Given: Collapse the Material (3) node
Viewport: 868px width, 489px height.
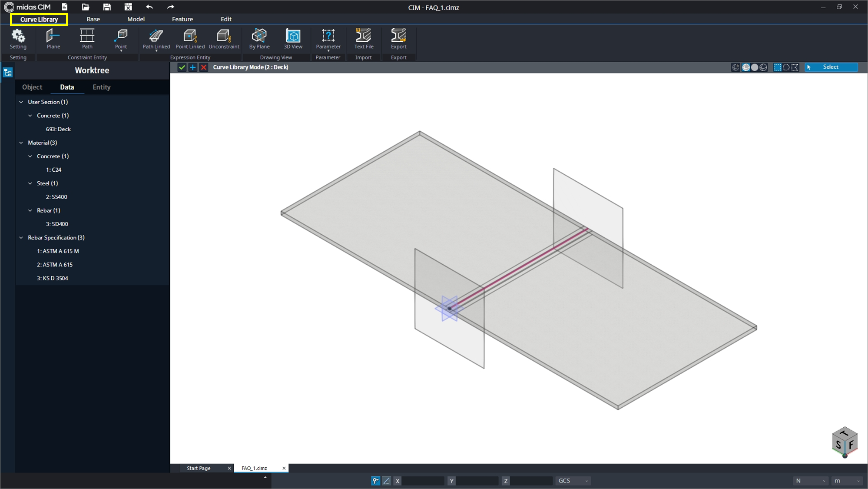Looking at the screenshot, I should [x=21, y=143].
